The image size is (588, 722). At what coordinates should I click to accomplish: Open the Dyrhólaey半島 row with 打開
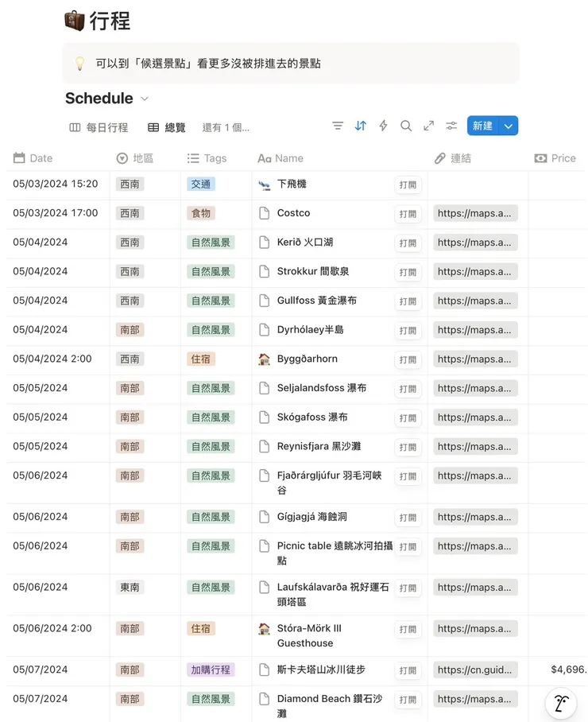click(408, 330)
